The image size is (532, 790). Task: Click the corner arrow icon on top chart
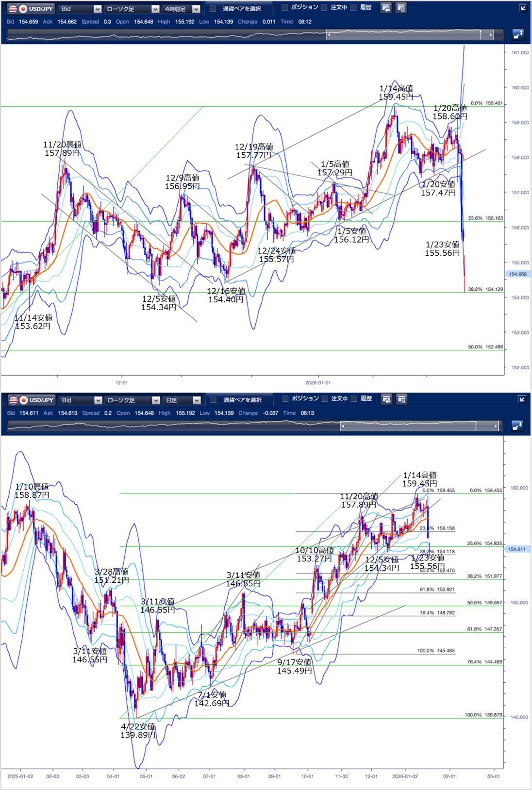522,8
